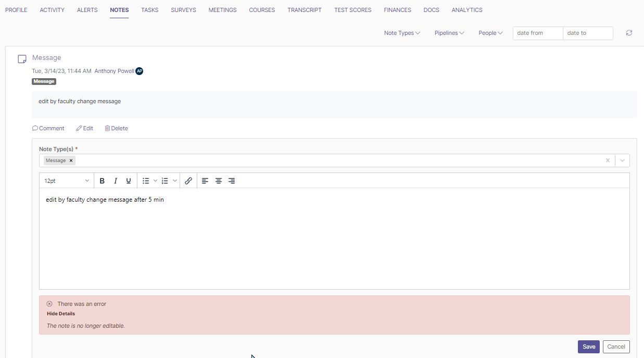Click the note icon beside Message title

[22, 59]
